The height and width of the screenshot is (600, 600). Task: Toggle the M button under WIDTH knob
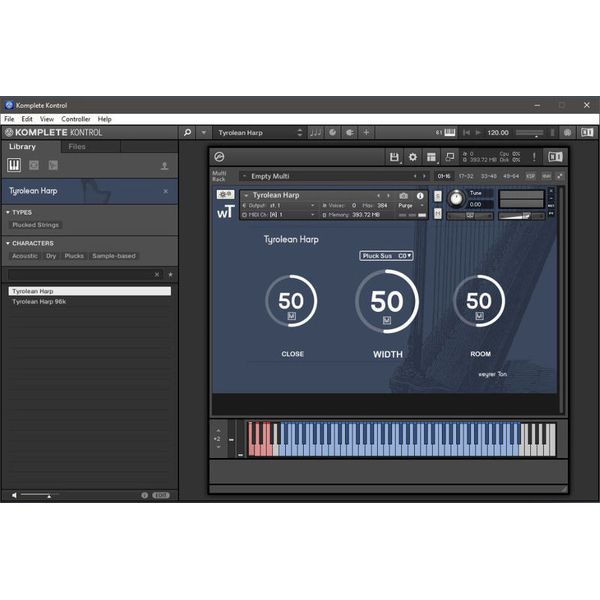click(x=387, y=320)
